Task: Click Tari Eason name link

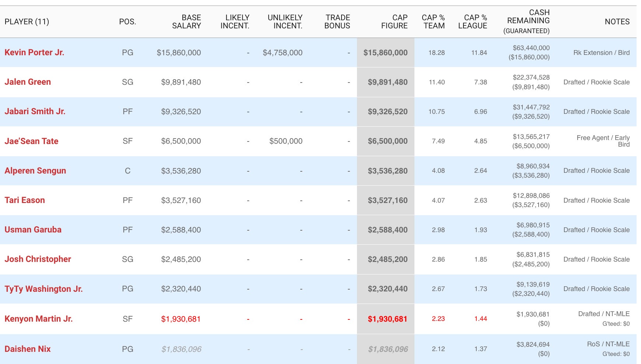Action: coord(25,200)
